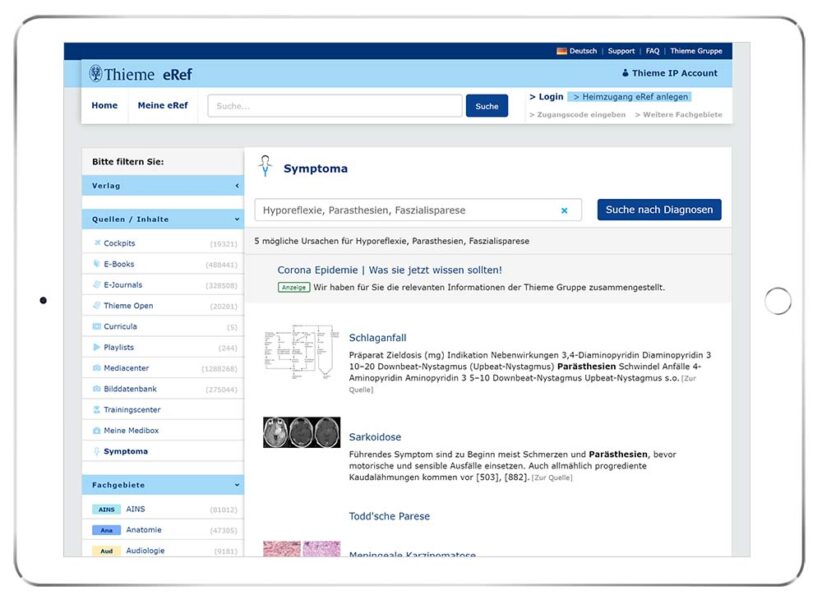Open the Schlaganfall result

pyautogui.click(x=377, y=337)
